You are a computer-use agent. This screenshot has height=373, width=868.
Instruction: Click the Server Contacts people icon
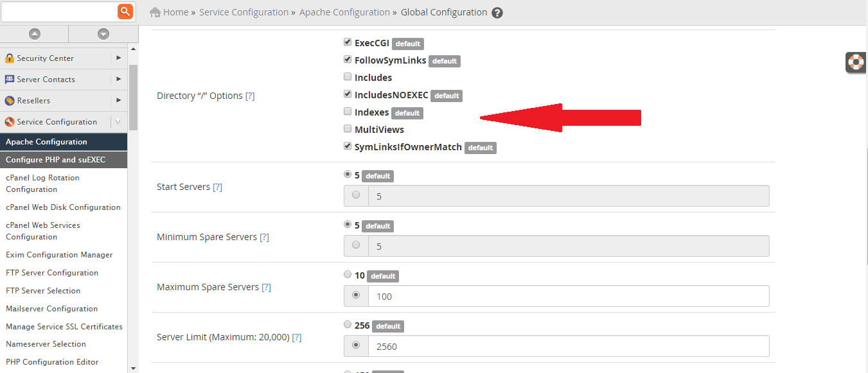[x=10, y=80]
